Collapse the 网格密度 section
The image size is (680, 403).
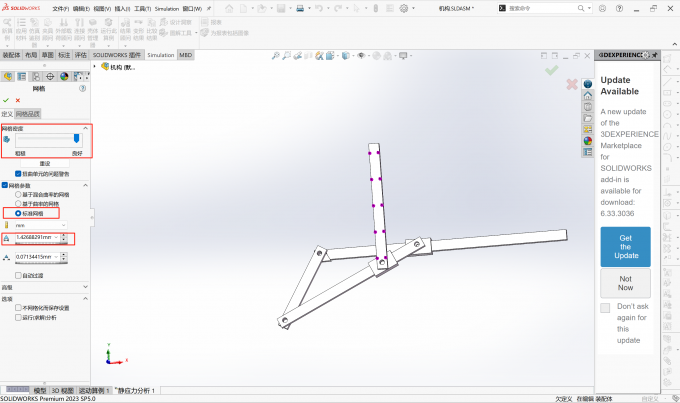84,129
